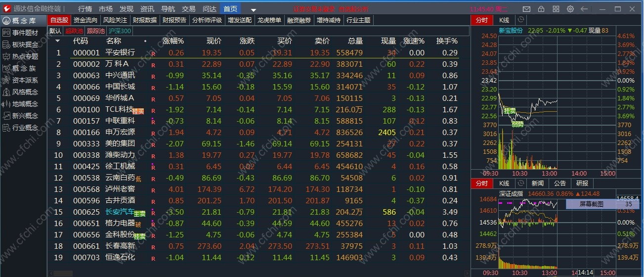Show 新闻 in lower chart panel
The height and width of the screenshot is (277, 644).
tap(537, 184)
